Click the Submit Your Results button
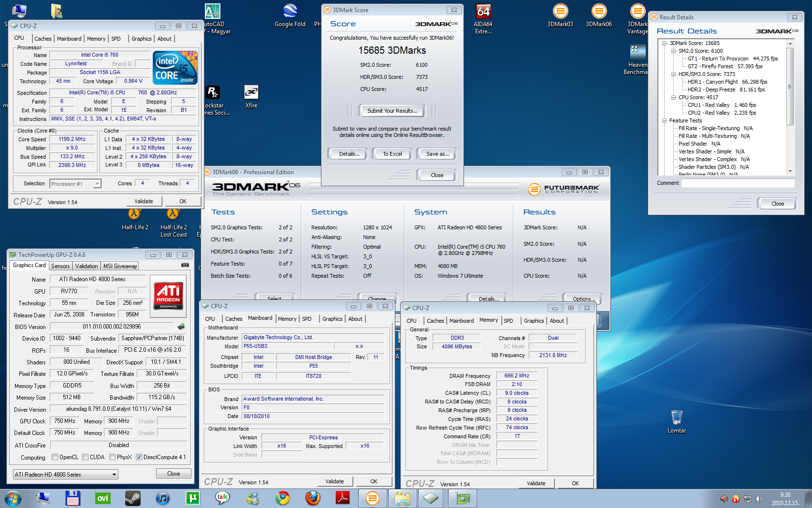Screen dimensions: 812x508 pos(392,111)
